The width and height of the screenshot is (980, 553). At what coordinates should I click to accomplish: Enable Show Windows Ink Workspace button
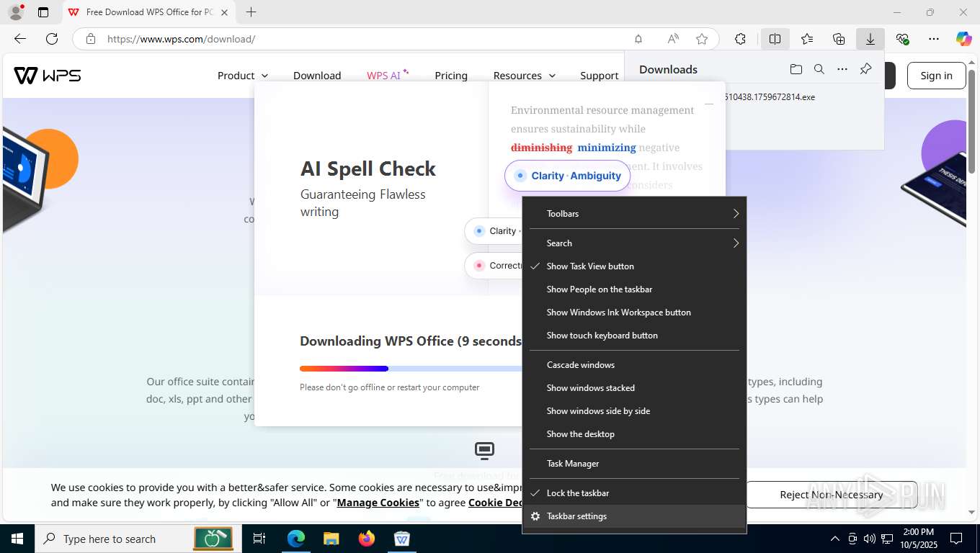(634, 313)
